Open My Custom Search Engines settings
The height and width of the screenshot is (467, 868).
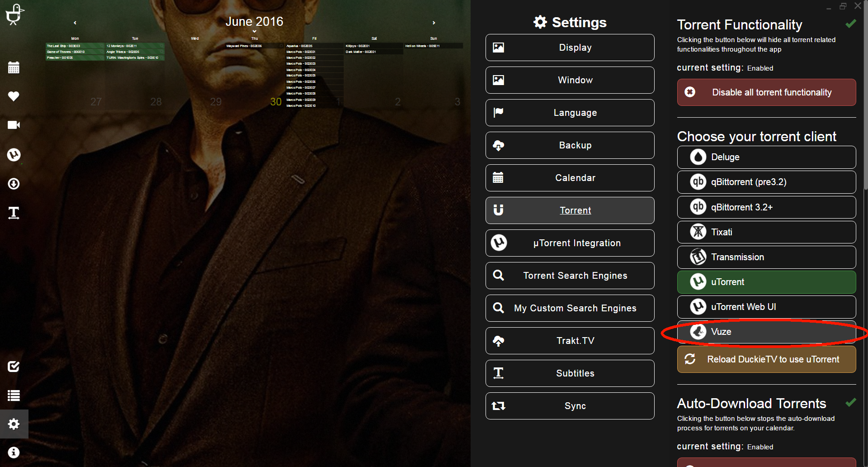[x=570, y=308]
